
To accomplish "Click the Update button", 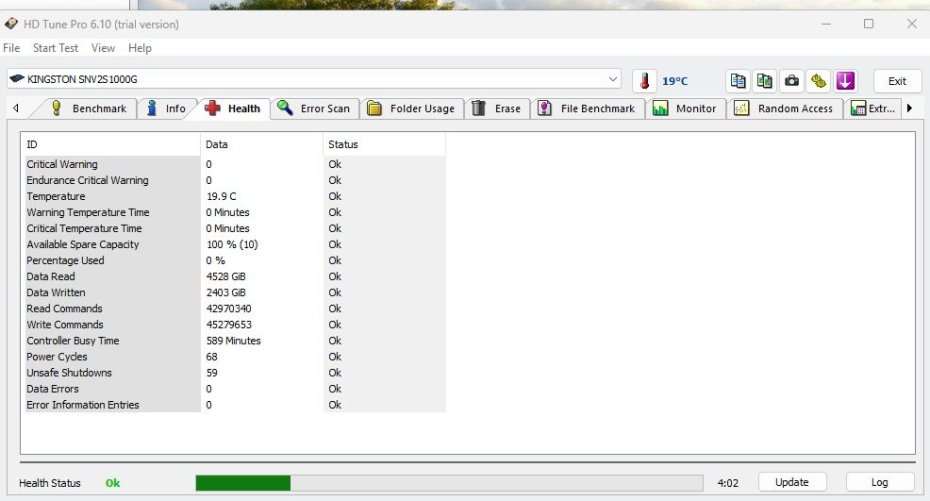I will pos(792,482).
